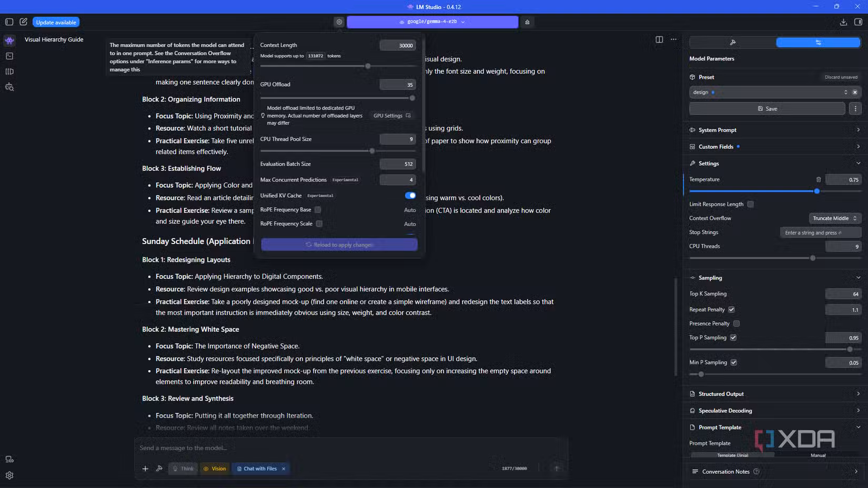Enable the RoPE Frequency Base checkbox

coord(318,210)
